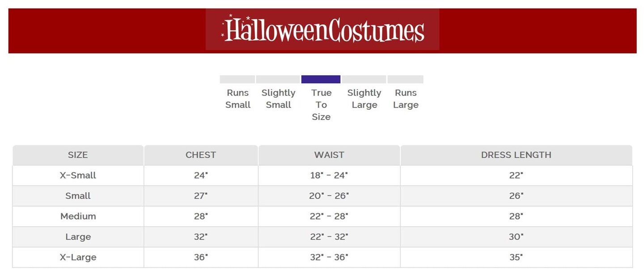Select the X-Large size row label
This screenshot has width=644, height=280.
coord(78,257)
